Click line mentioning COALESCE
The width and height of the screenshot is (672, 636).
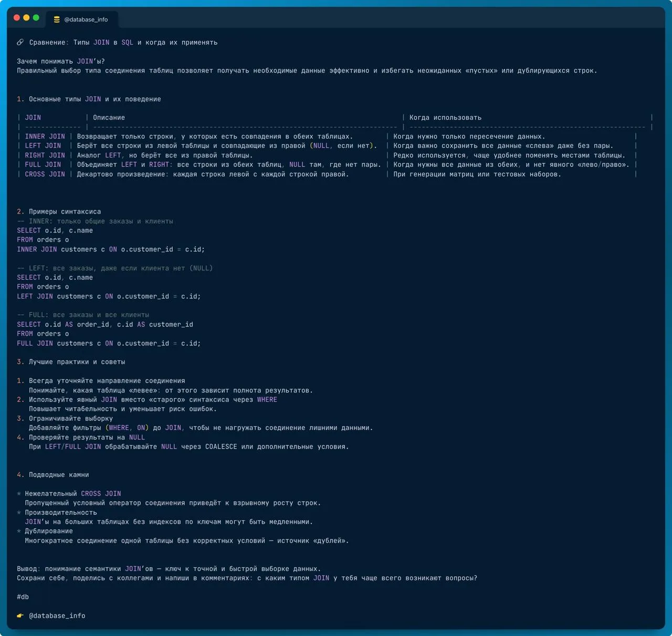click(189, 447)
